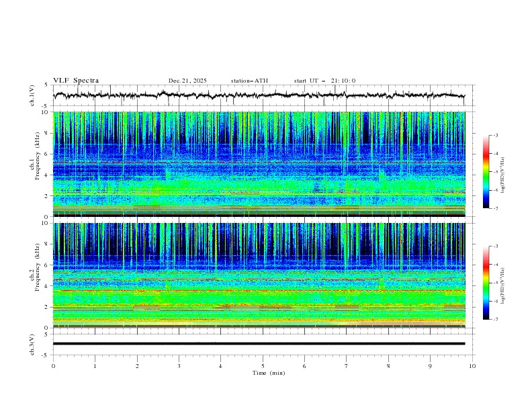Click time axis tick label "0"
The image size is (532, 411).
click(x=53, y=366)
